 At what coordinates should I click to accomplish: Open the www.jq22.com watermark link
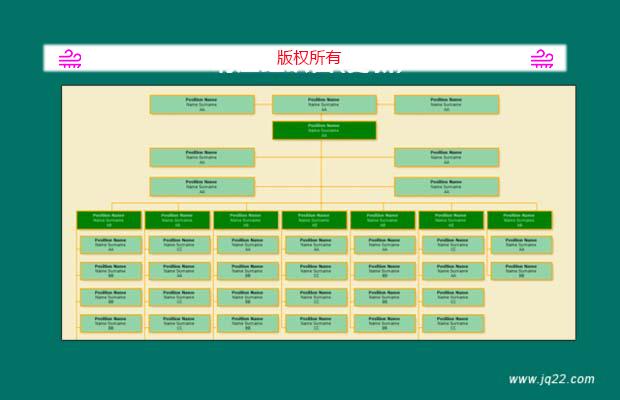551,379
